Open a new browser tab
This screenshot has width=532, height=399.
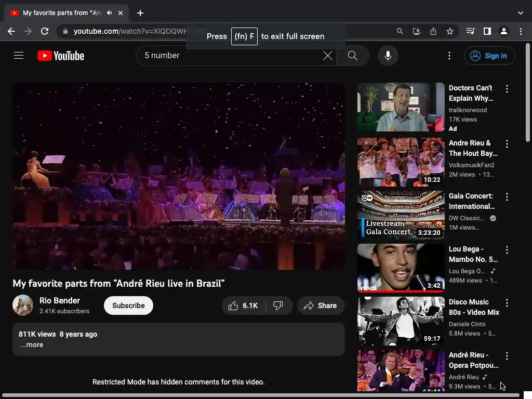pos(140,13)
